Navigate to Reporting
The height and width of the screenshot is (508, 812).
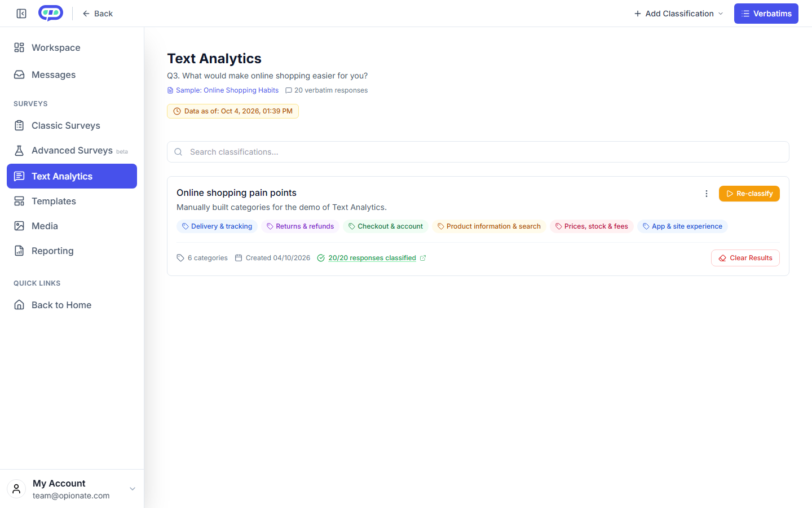click(72, 251)
